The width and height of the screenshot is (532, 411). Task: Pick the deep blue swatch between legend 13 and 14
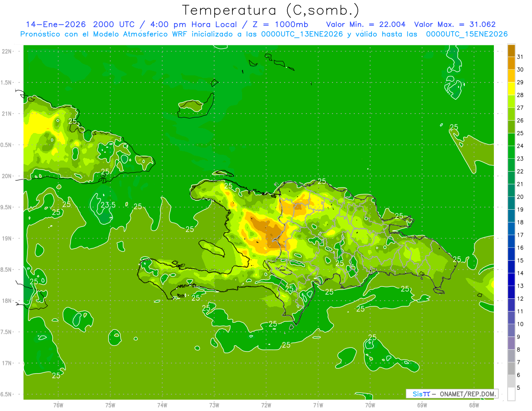tap(511, 279)
